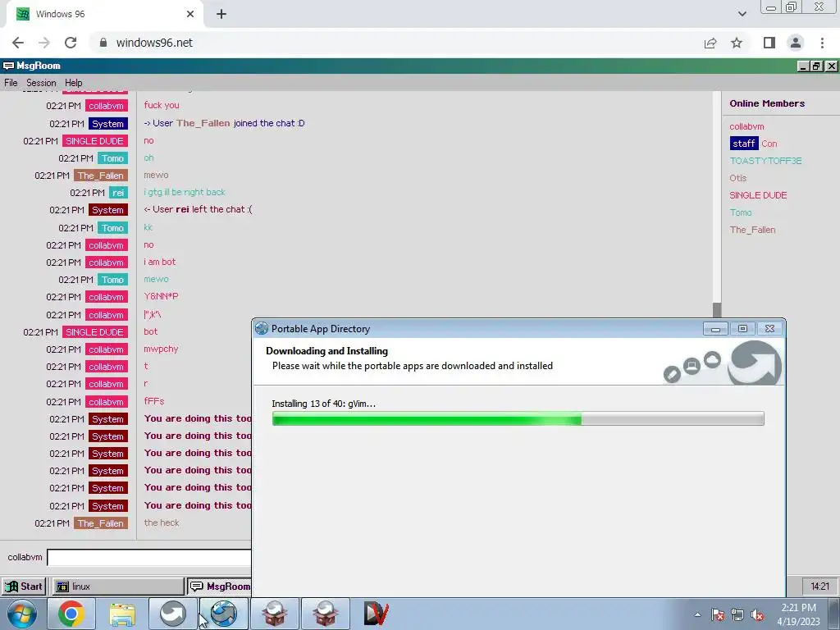The image size is (840, 630).
Task: Click the windows96.net address bar
Action: pyautogui.click(x=396, y=43)
